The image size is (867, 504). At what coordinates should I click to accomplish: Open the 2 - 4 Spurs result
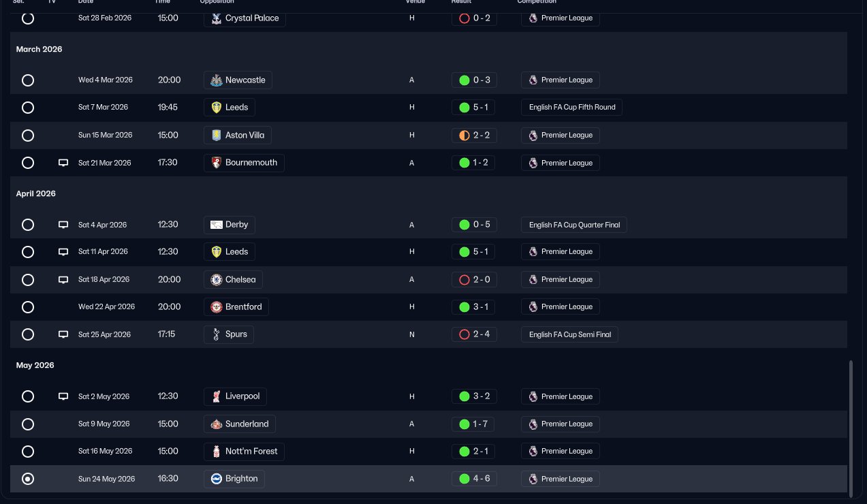[x=474, y=334]
